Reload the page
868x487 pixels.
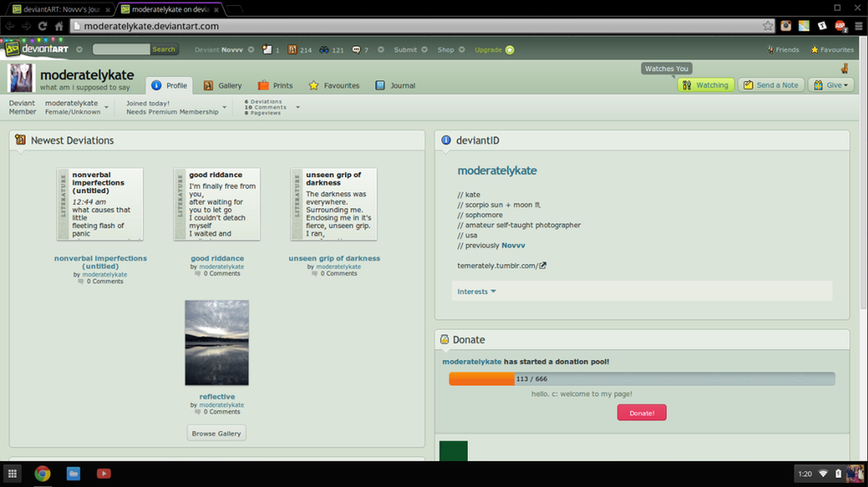pyautogui.click(x=42, y=25)
